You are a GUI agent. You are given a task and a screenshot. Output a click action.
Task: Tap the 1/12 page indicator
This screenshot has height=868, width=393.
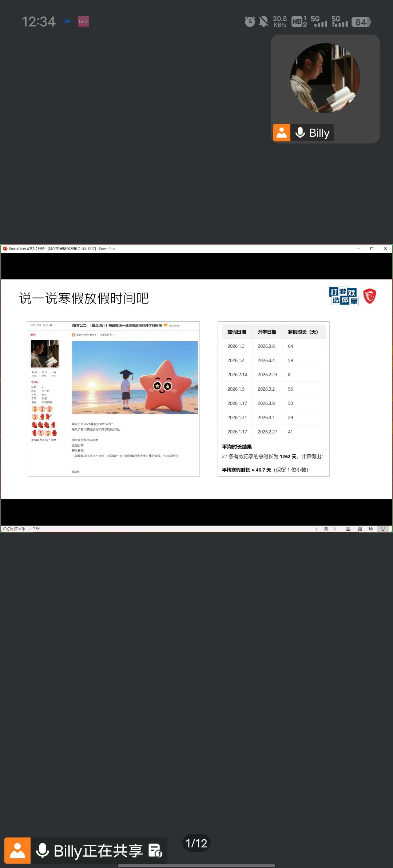pyautogui.click(x=196, y=843)
